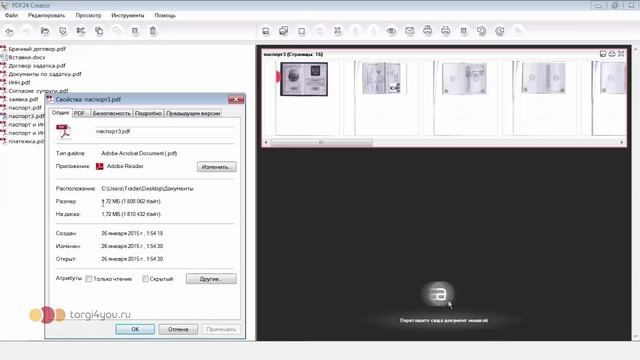Click the Другие attributes button
This screenshot has height=360, width=640.
pos(211,279)
